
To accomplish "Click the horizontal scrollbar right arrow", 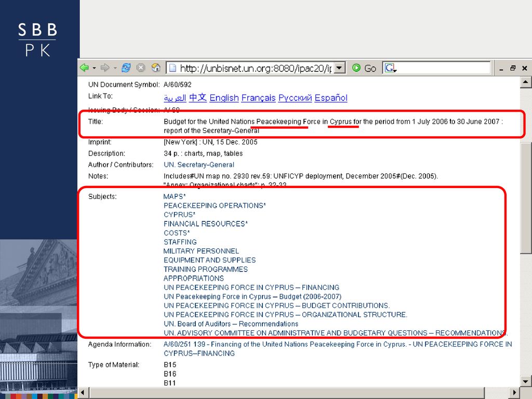I will pyautogui.click(x=515, y=393).
